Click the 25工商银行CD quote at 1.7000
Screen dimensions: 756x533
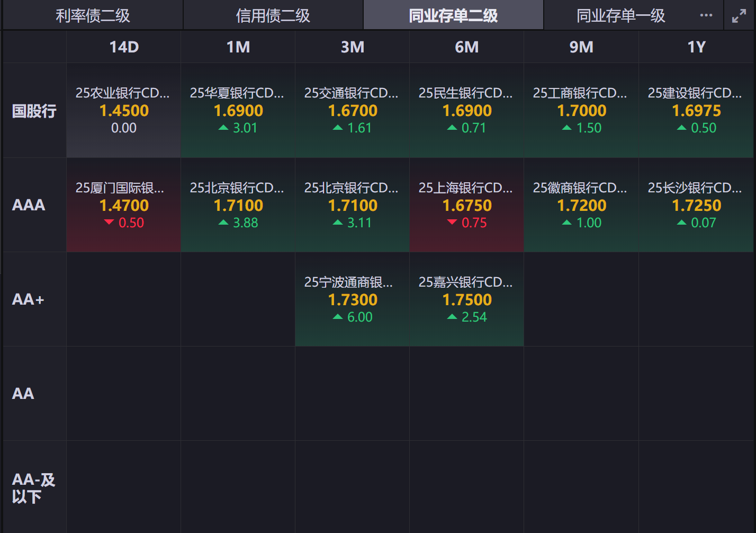click(x=581, y=110)
